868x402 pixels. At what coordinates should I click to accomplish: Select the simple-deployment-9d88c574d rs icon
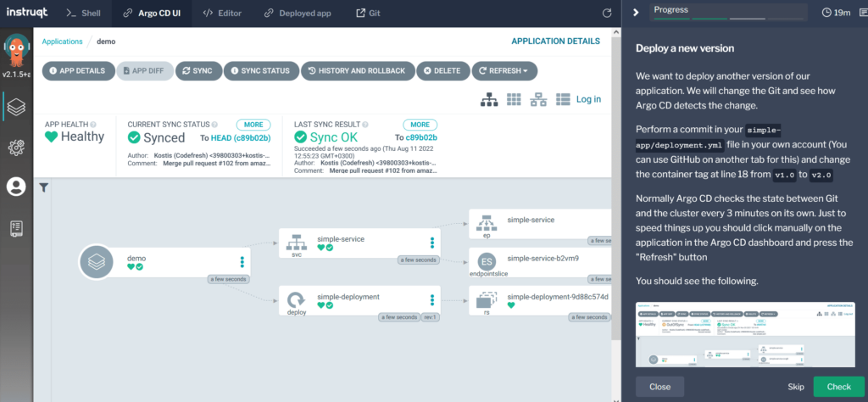click(486, 301)
